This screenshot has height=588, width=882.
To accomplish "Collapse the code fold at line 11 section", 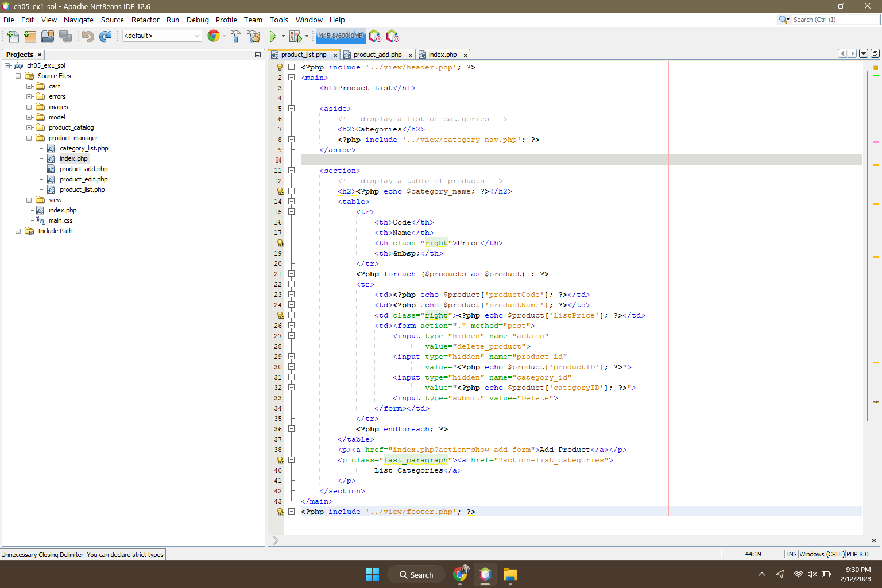I will (x=291, y=171).
